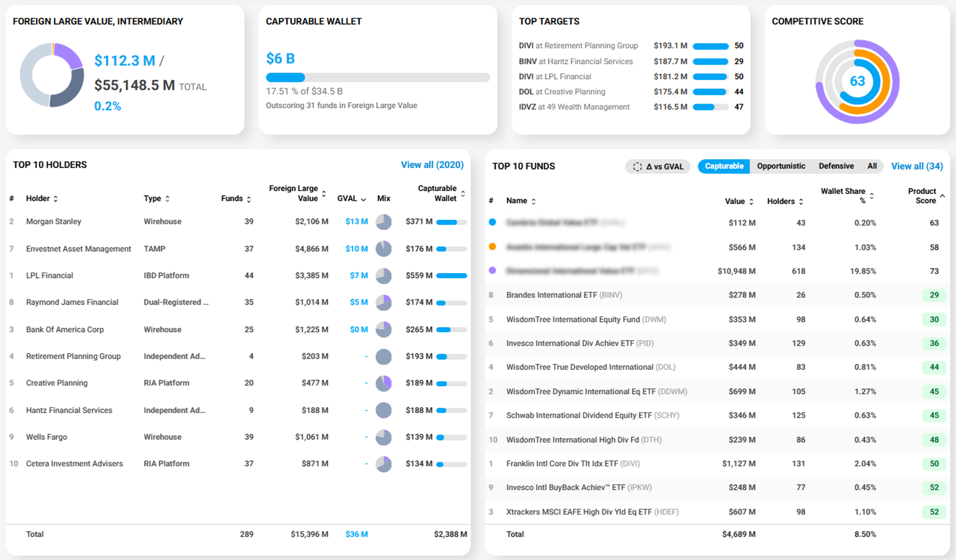Open Invesco International Div Achiev ETF (PID)
The image size is (956, 560).
point(580,344)
